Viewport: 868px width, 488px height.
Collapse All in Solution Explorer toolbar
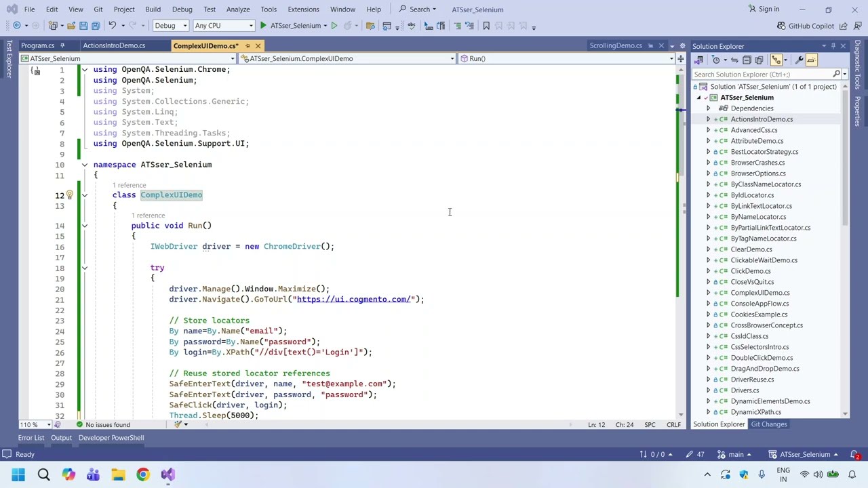747,60
